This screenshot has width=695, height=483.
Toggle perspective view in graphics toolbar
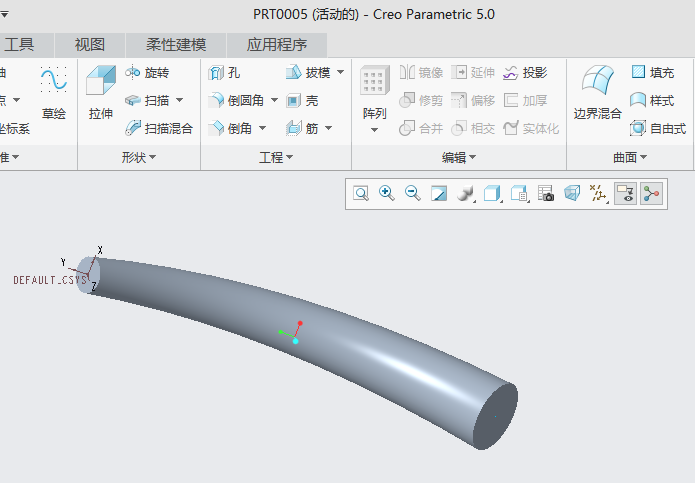[573, 194]
